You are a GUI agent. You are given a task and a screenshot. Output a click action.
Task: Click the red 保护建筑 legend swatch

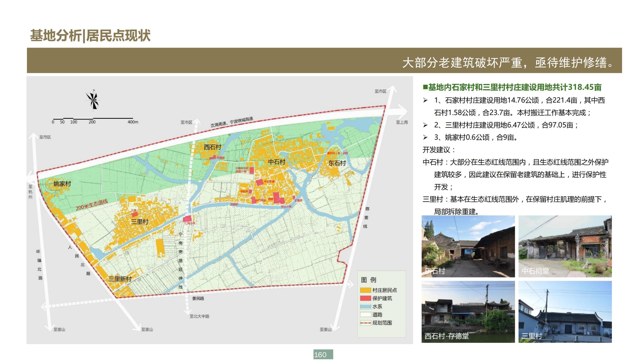pos(365,298)
